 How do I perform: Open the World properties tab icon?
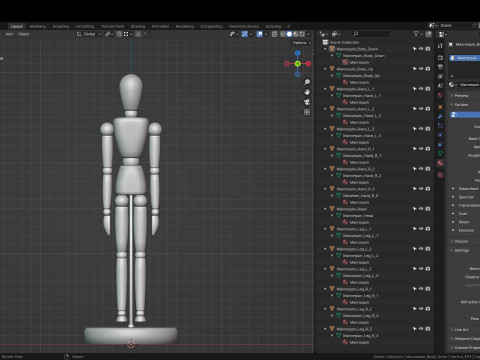coord(440,95)
